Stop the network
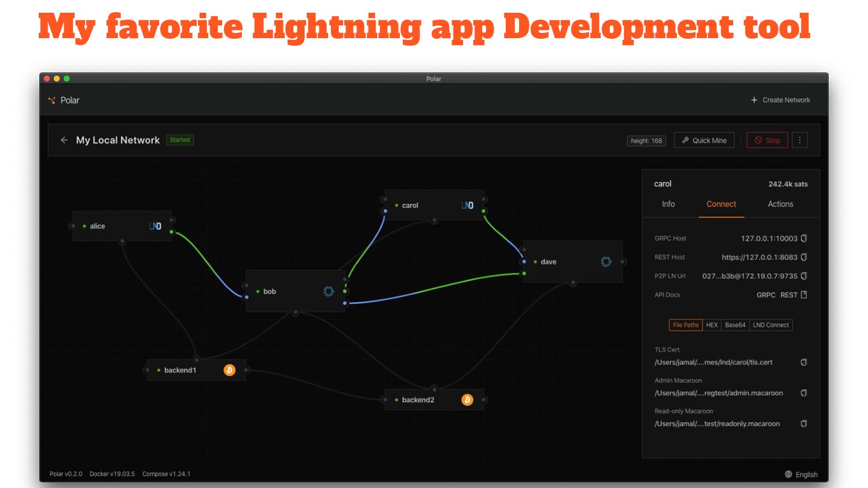The image size is (868, 488). coord(767,140)
